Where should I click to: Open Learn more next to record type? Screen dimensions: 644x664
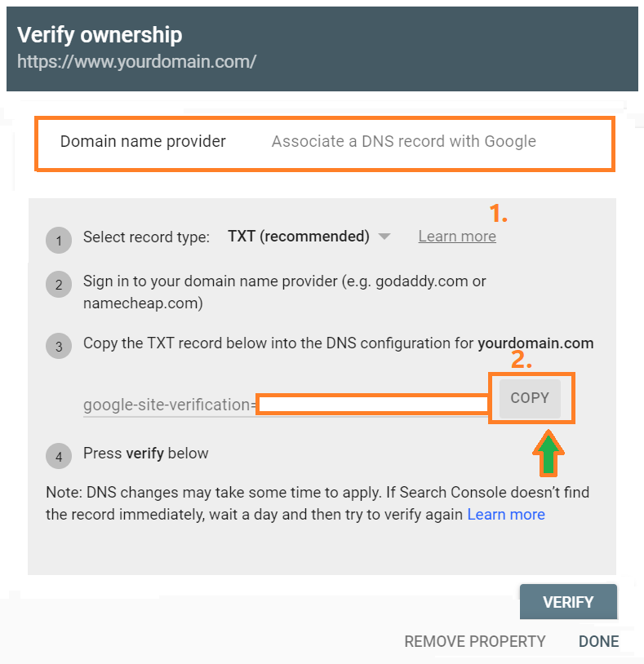[x=457, y=237]
